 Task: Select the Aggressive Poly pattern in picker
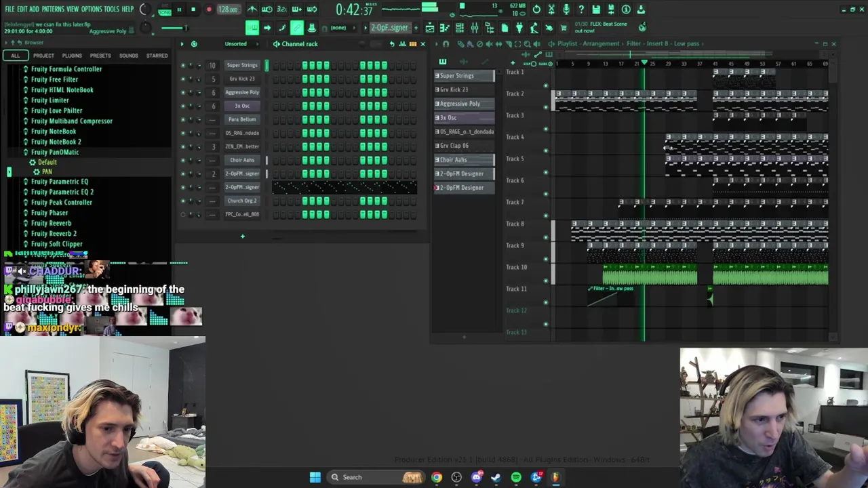tap(465, 104)
